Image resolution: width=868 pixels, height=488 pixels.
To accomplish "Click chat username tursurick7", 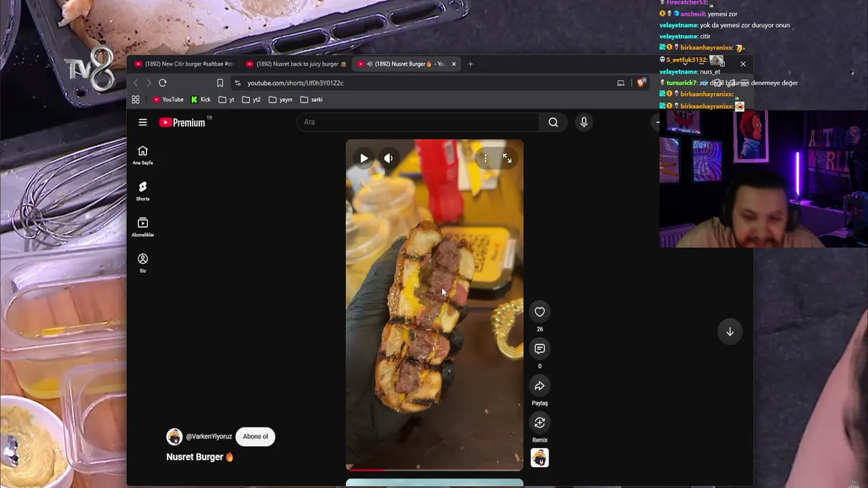I will tap(681, 83).
